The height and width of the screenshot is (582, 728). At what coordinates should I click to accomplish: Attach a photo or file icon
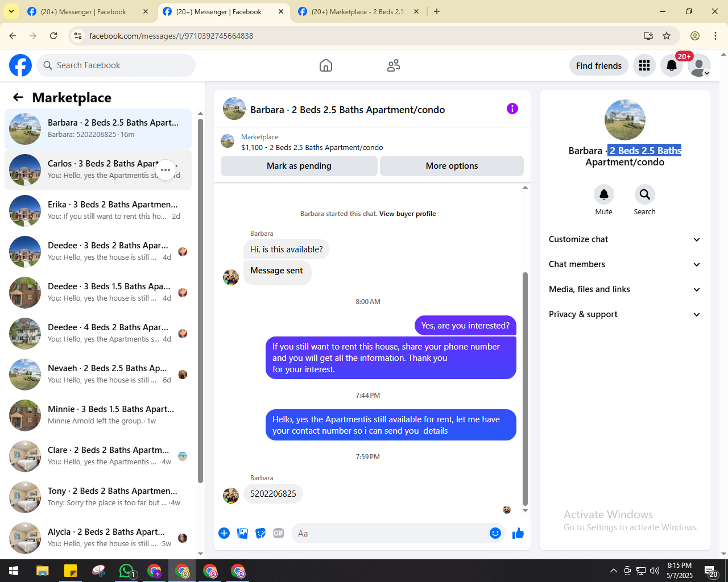pyautogui.click(x=242, y=533)
